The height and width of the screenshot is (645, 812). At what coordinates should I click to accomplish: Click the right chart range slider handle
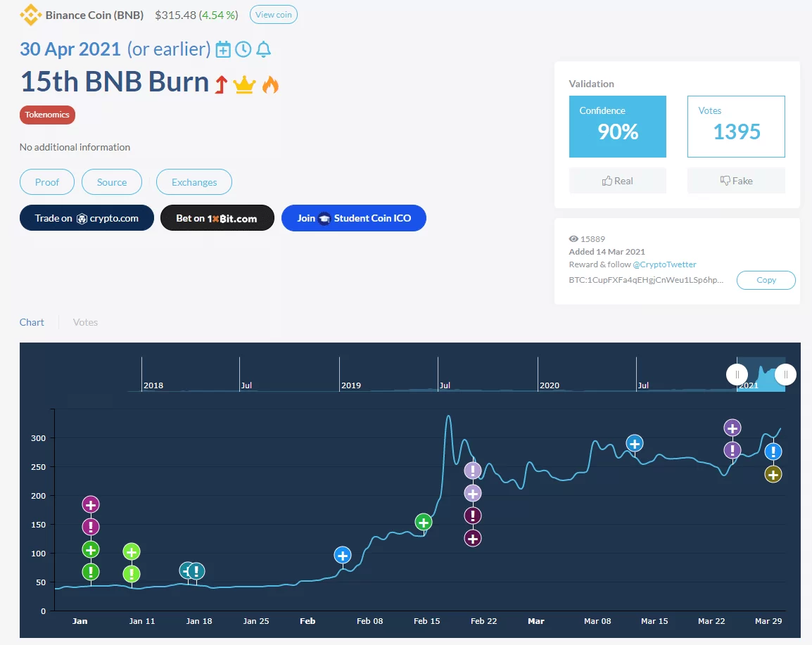785,375
